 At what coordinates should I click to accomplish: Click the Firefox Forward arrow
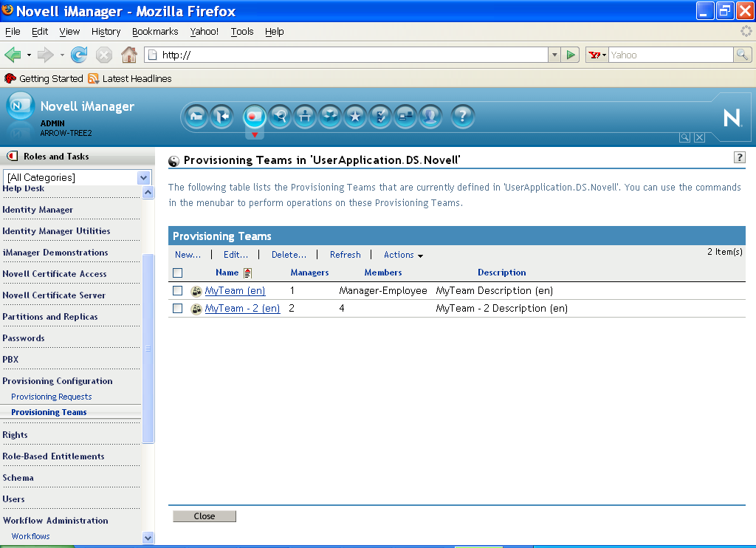(x=45, y=55)
